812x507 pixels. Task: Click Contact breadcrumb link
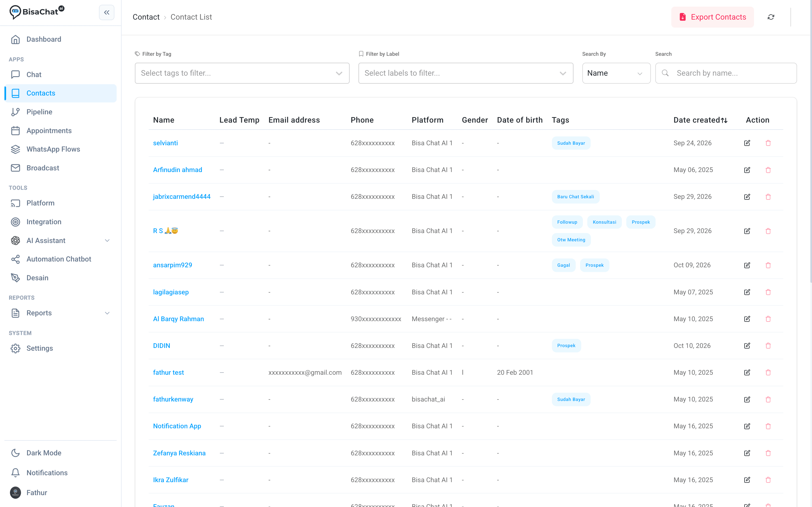(x=146, y=17)
